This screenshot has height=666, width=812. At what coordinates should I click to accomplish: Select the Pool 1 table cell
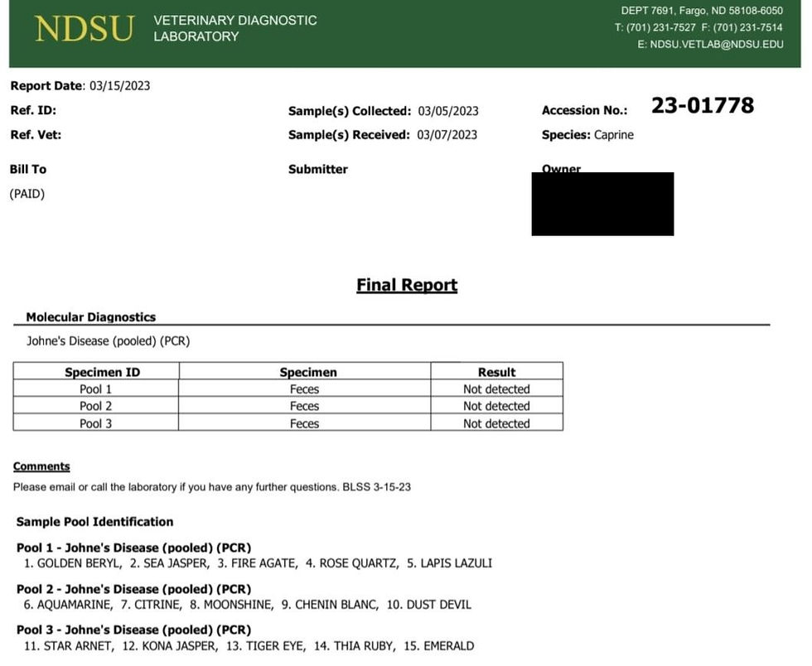[x=96, y=389]
